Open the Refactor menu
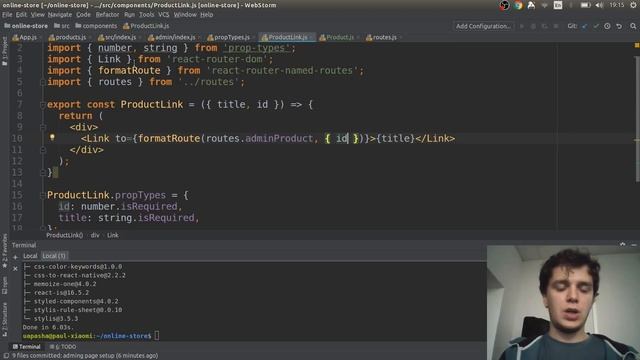The height and width of the screenshot is (360, 640). pyautogui.click(x=107, y=15)
